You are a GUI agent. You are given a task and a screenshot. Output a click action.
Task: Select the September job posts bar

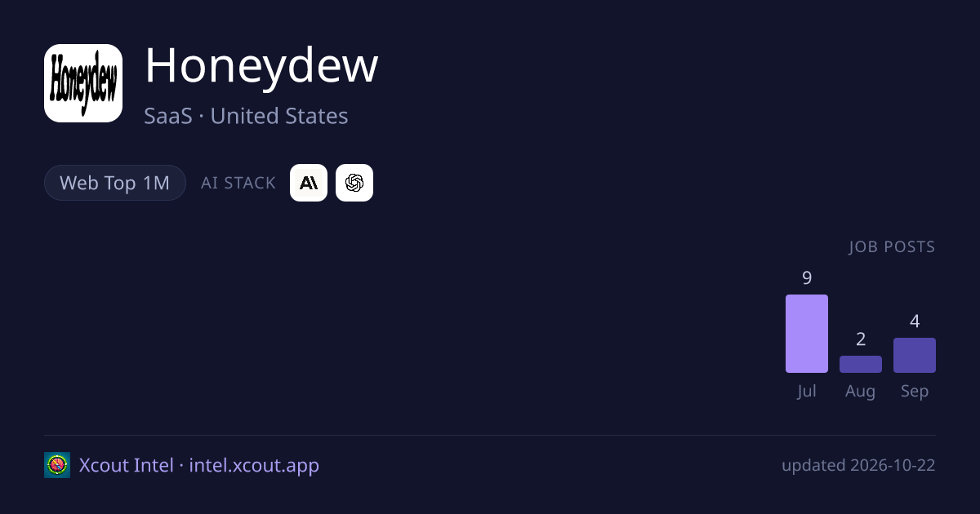(x=915, y=355)
